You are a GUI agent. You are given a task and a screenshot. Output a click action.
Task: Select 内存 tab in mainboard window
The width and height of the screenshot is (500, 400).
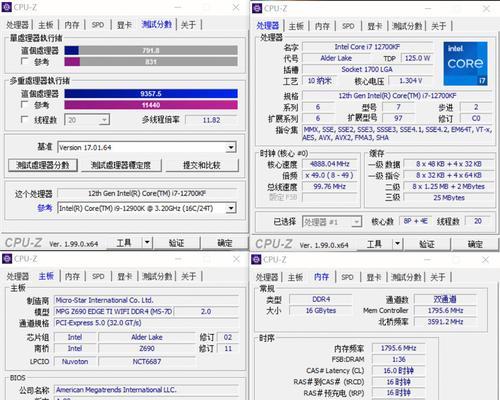tap(72, 276)
